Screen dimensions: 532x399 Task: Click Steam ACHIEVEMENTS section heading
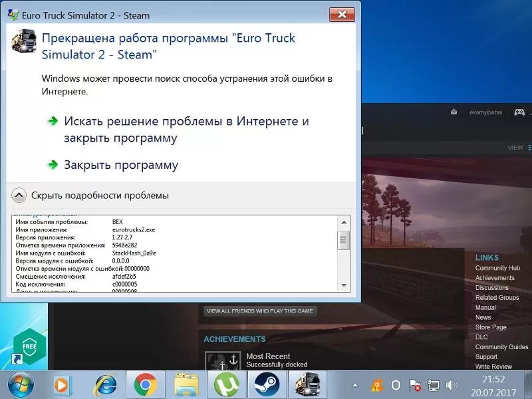(235, 339)
